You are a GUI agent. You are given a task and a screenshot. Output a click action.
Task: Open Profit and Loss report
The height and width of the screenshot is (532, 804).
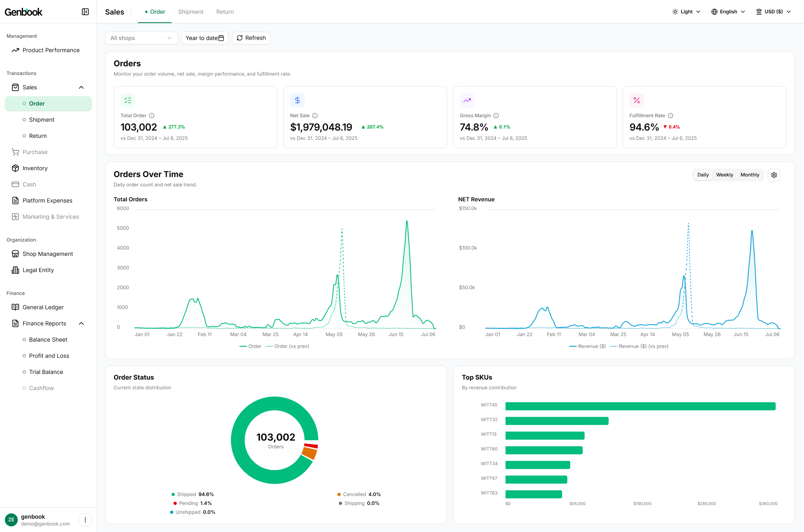point(49,356)
